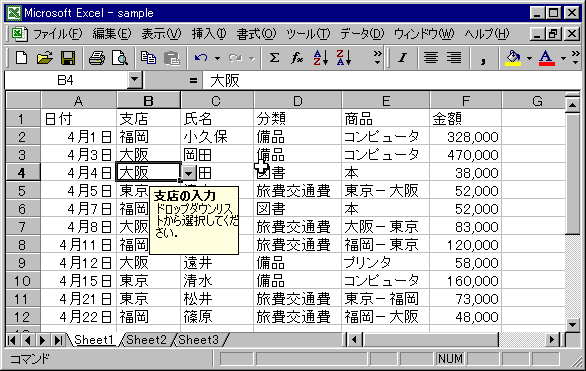This screenshot has width=586, height=371.
Task: Click the vertical scrollbar up arrow
Action: pyautogui.click(x=573, y=105)
